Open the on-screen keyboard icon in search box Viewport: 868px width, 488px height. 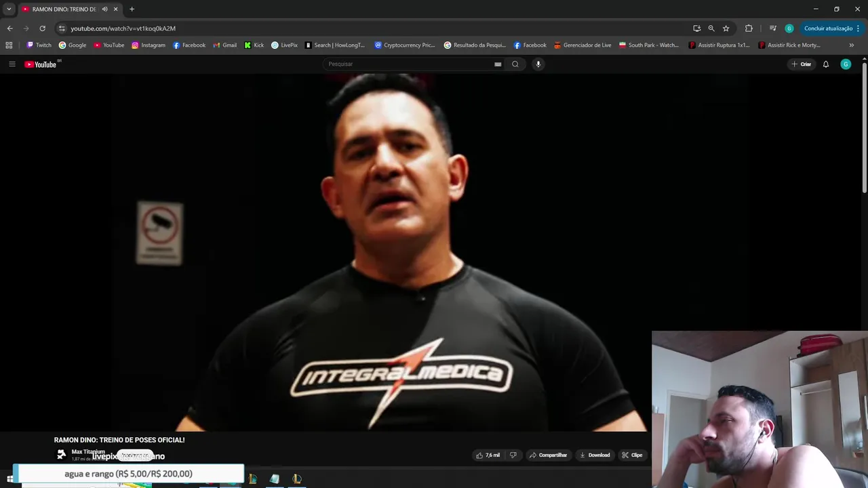tap(498, 64)
